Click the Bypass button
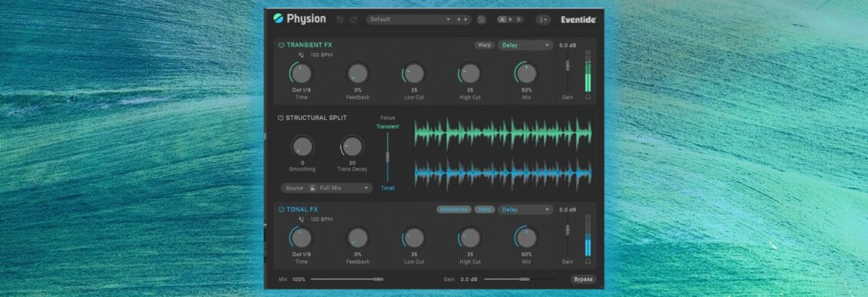Image resolution: width=868 pixels, height=297 pixels. point(583,279)
